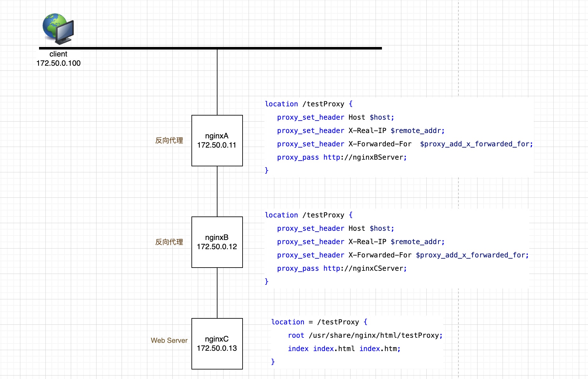588x379 pixels.
Task: Click connector line between nginxA and nginxB
Action: click(217, 191)
